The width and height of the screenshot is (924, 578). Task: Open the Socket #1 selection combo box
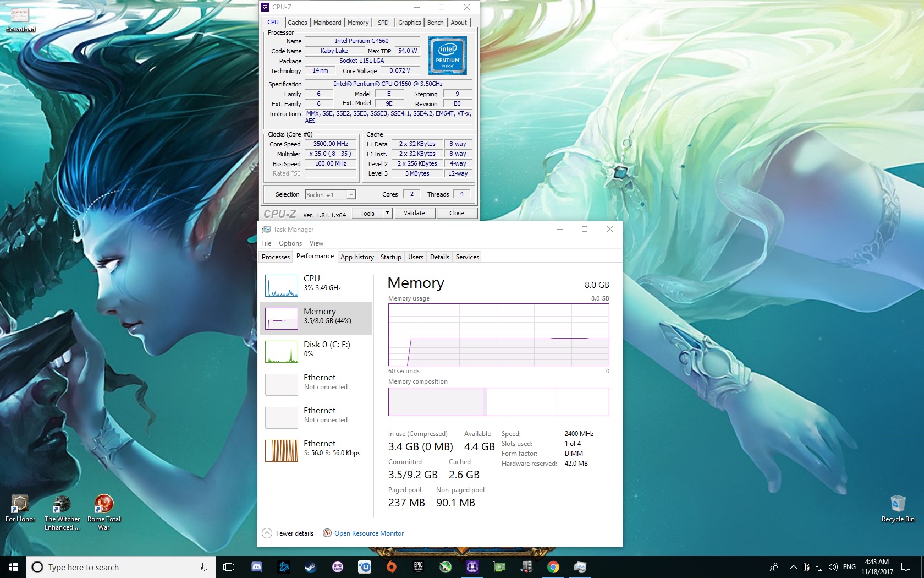tap(330, 194)
